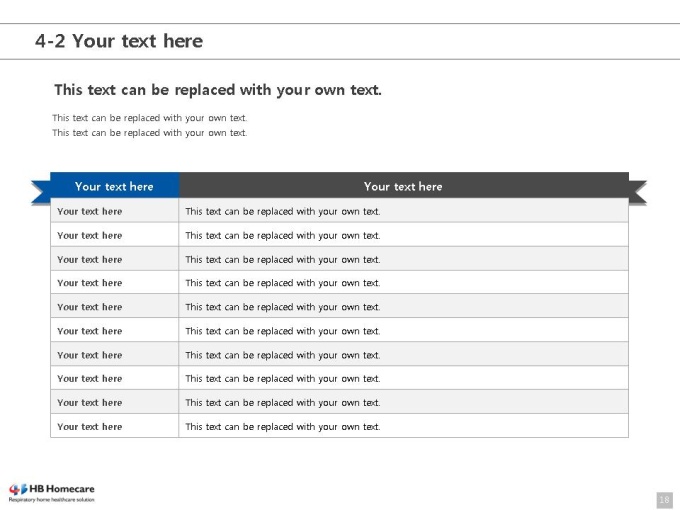Screen dimensions: 680x510
Task: Click the second small gray description line
Action: pyautogui.click(x=150, y=133)
